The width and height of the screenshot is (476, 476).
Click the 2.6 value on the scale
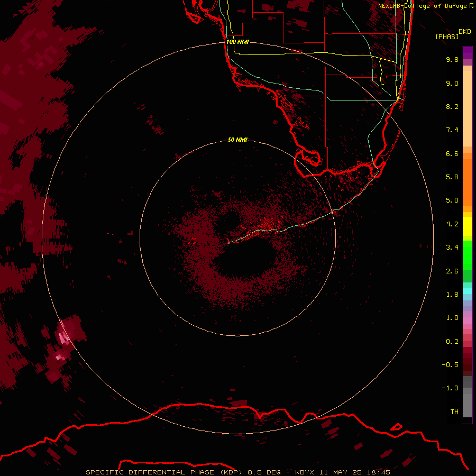[452, 271]
